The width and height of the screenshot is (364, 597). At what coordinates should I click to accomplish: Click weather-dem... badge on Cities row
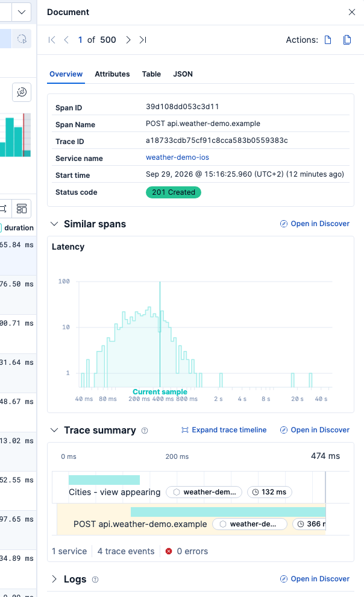point(204,492)
